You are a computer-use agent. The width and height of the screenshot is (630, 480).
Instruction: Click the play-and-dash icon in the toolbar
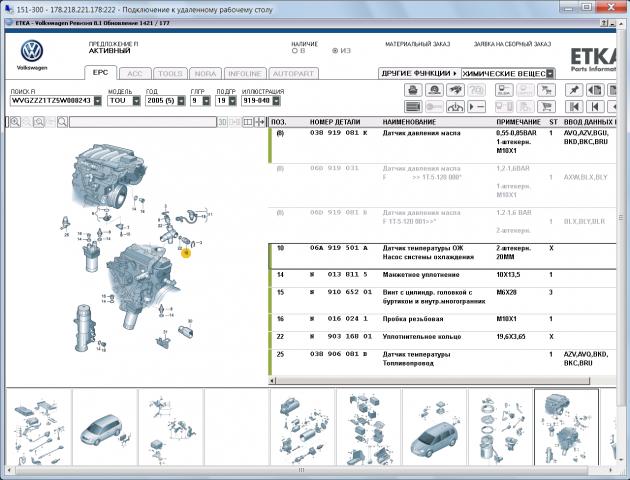(477, 107)
